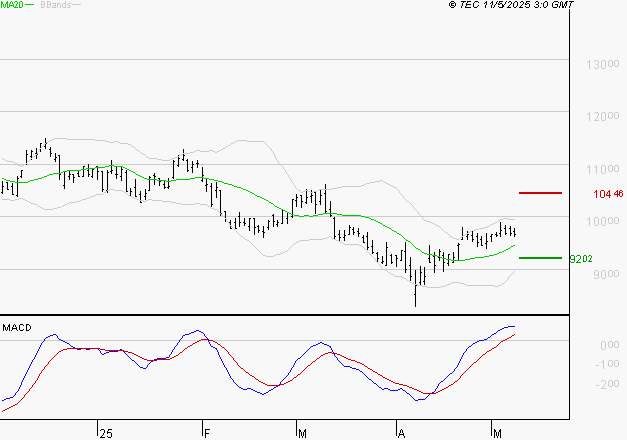Click the 'F' February marker on time axis
The image size is (627, 440).
[207, 432]
